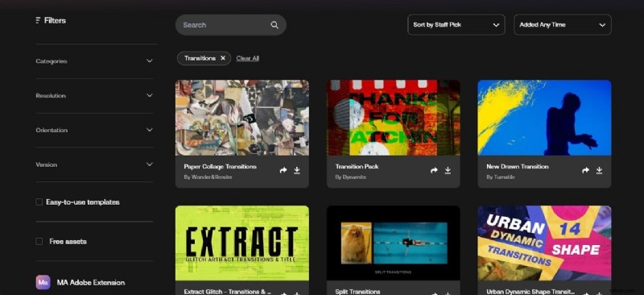644x295 pixels.
Task: Open the Split Transitions thumbnail
Action: click(394, 243)
